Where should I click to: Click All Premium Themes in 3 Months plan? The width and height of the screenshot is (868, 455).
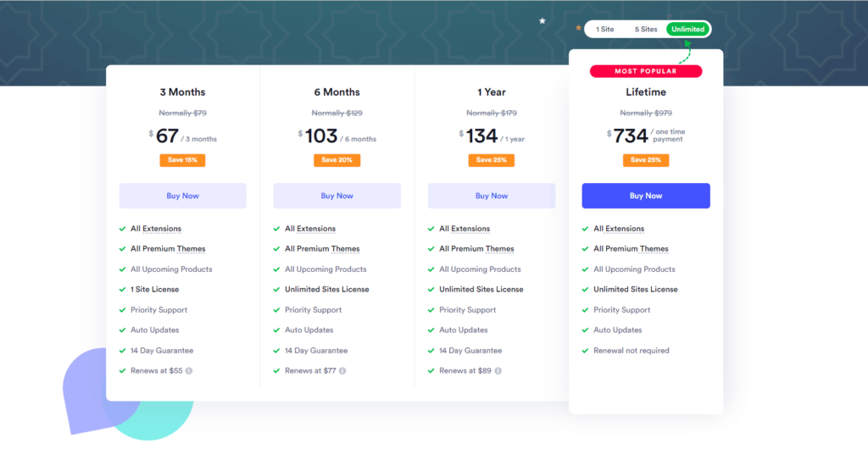[x=168, y=249]
